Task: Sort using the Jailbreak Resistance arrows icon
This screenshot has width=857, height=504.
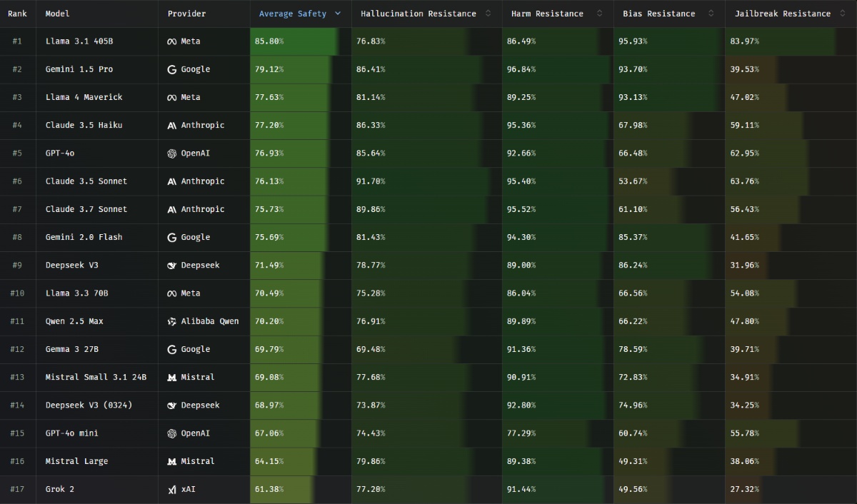Action: (x=843, y=14)
